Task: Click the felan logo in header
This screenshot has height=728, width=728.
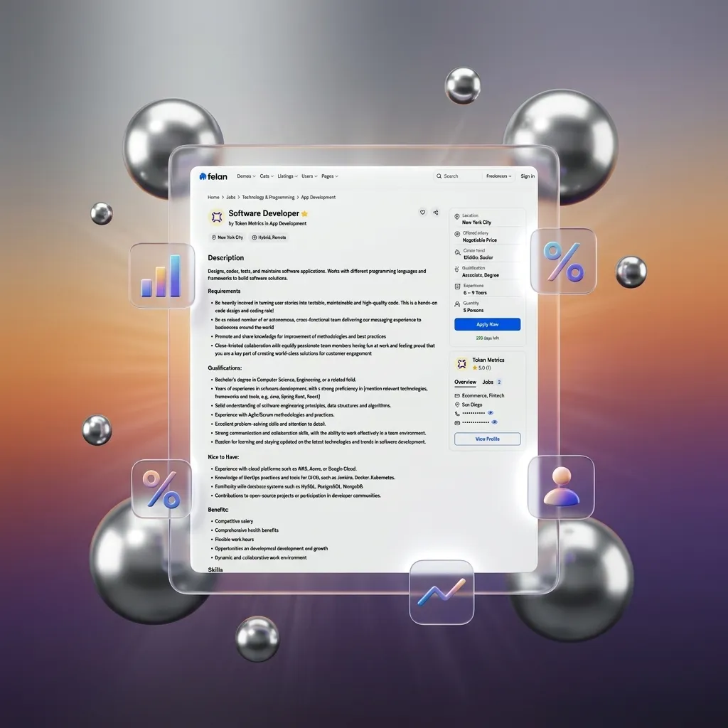Action: (x=213, y=176)
